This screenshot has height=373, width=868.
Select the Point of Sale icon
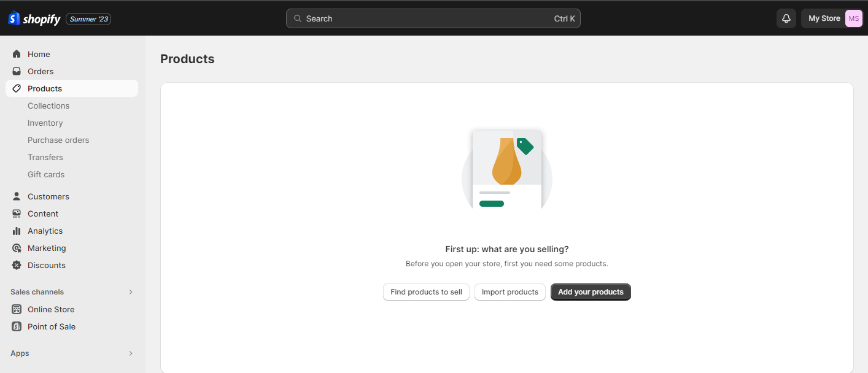[17, 326]
